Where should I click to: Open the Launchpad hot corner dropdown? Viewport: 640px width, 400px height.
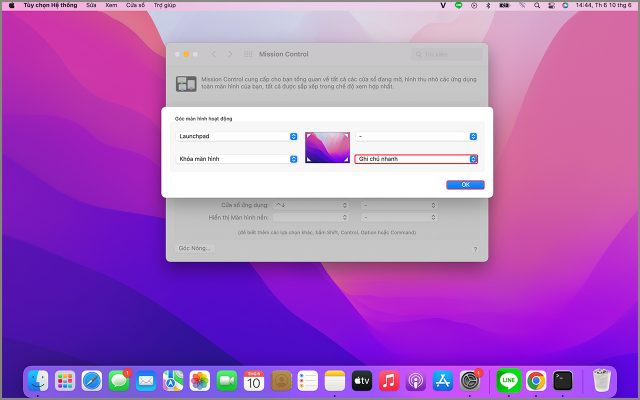[237, 136]
